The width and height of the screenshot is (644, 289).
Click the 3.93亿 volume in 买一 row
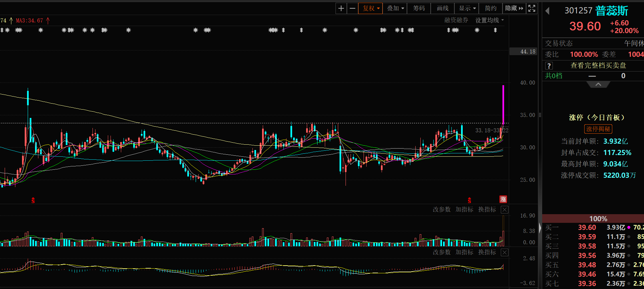[x=616, y=228]
